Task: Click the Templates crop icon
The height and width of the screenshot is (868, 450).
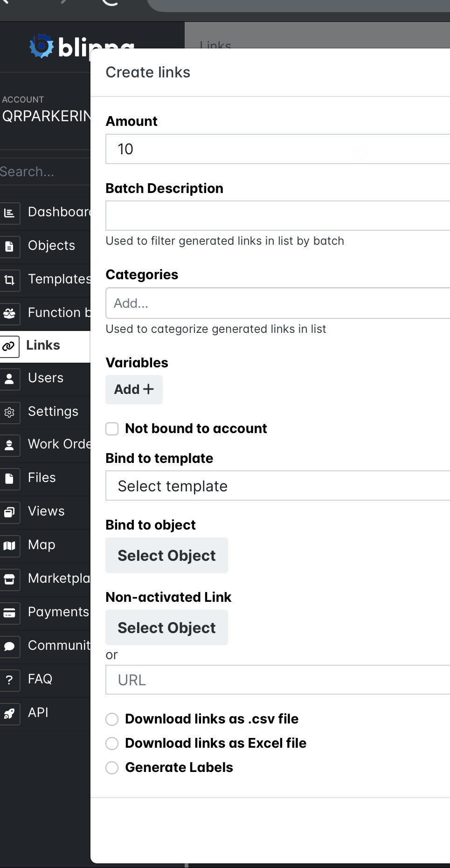Action: pos(9,280)
